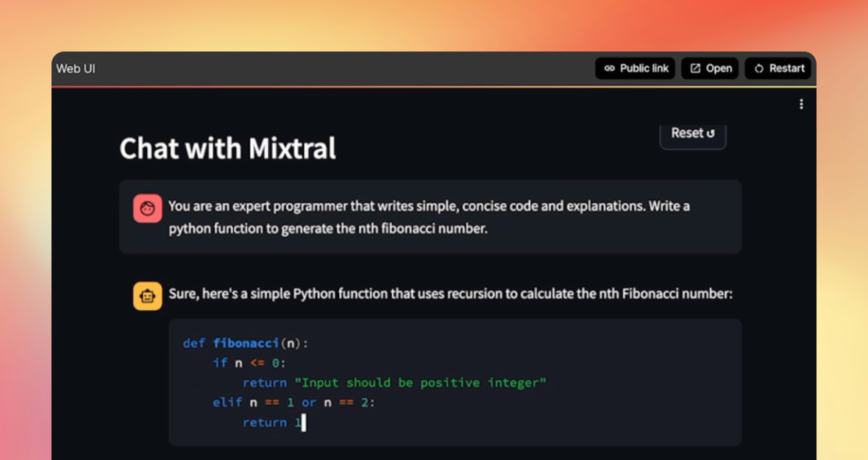Click the circular arrow icon beside Restart

759,68
